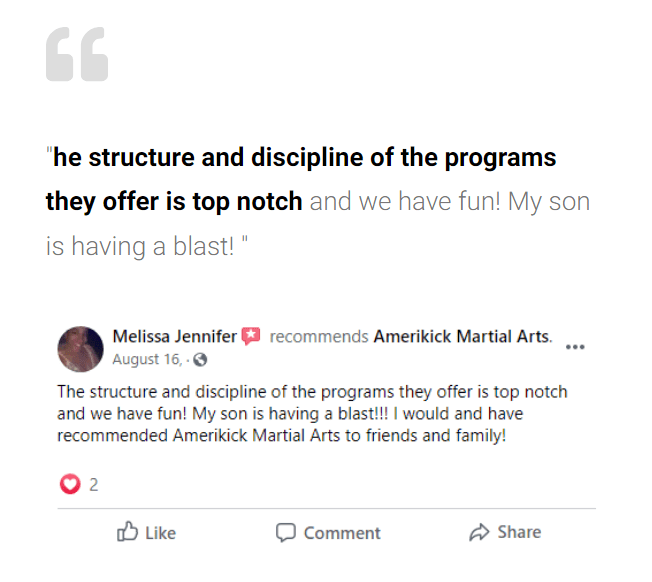Click the Comment button label
Viewport: 652px width, 582px height.
342,533
